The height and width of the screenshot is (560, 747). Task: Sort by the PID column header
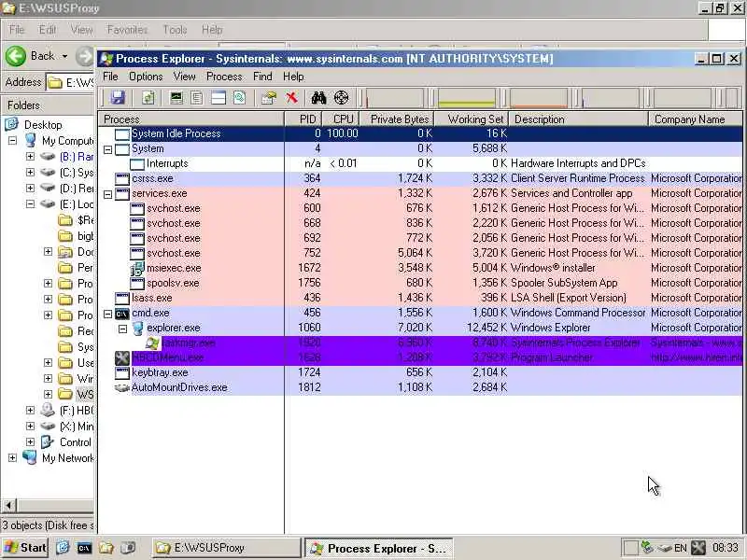303,119
